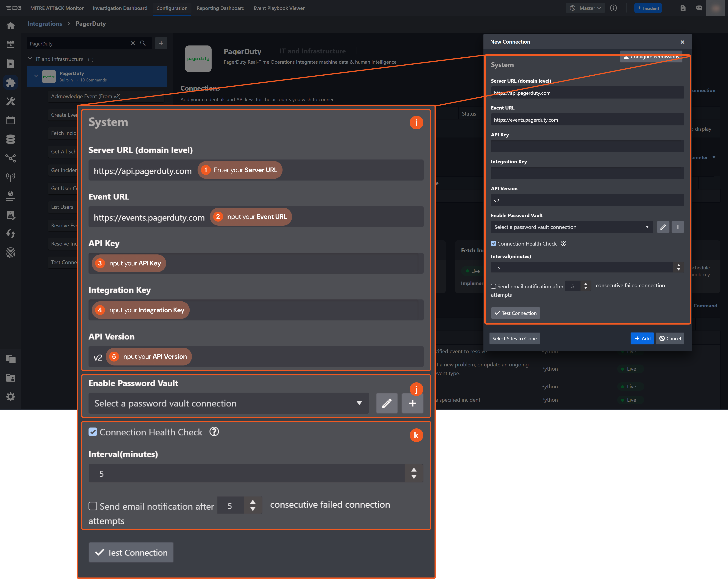Toggle the Connection Health Check checkbox

pyautogui.click(x=493, y=244)
